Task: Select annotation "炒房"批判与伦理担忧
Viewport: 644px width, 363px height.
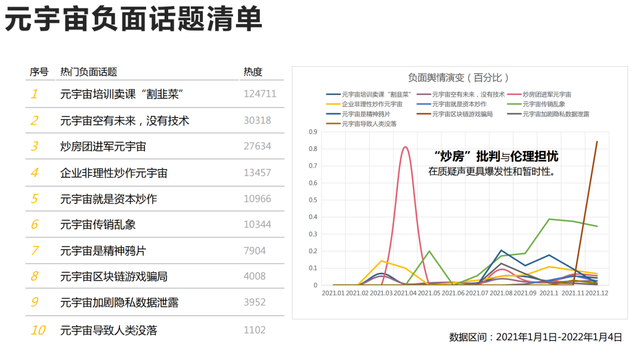Action: pos(497,156)
